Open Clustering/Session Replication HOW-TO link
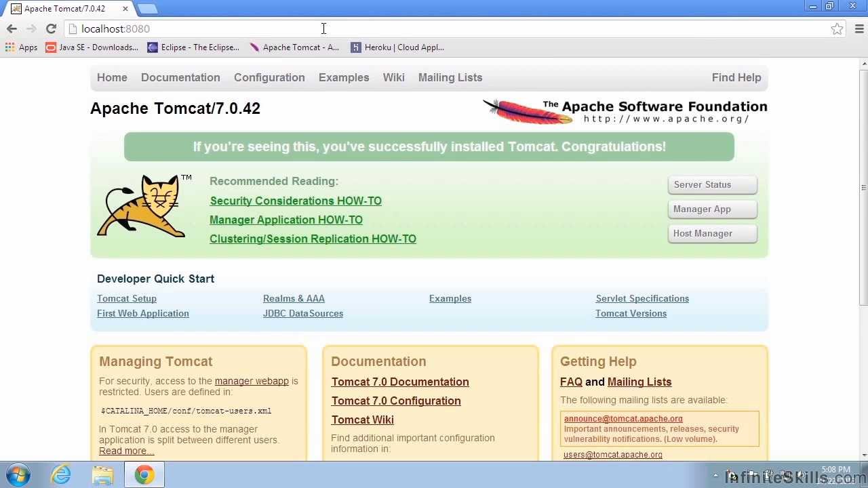The width and height of the screenshot is (868, 488). pos(313,239)
